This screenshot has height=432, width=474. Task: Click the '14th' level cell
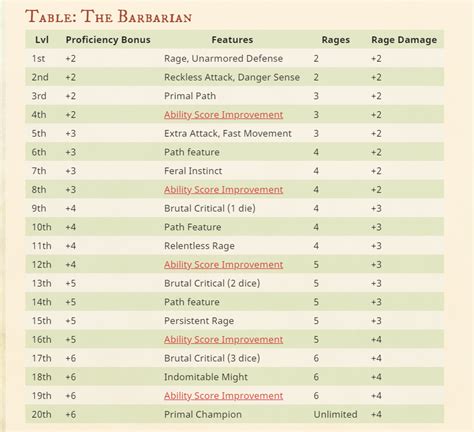[42, 302]
